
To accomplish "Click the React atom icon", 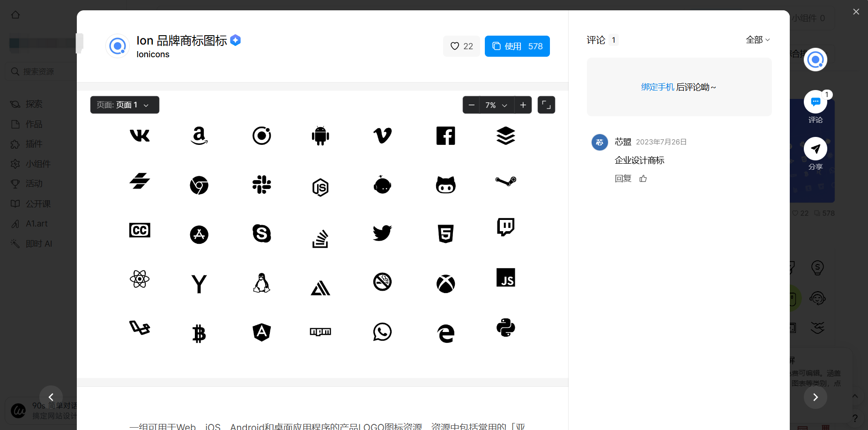I will tap(140, 279).
